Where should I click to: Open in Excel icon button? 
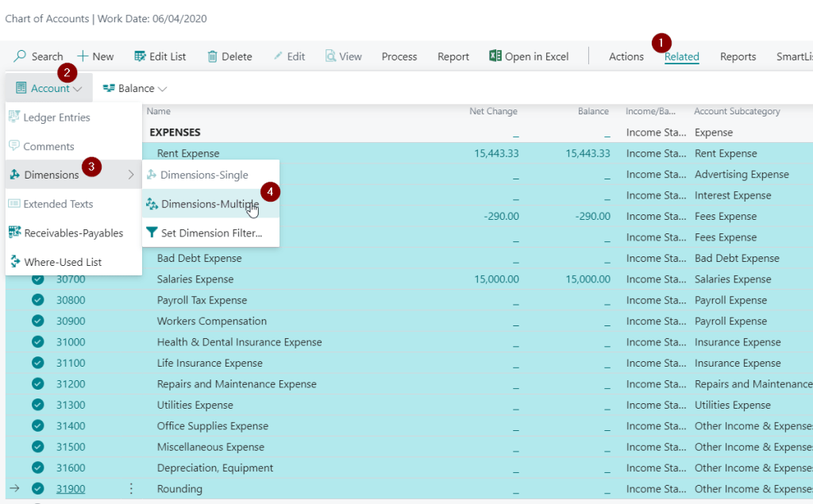point(495,56)
